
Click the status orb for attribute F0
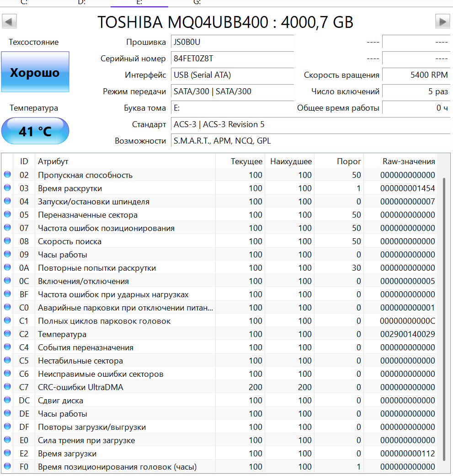(x=7, y=466)
